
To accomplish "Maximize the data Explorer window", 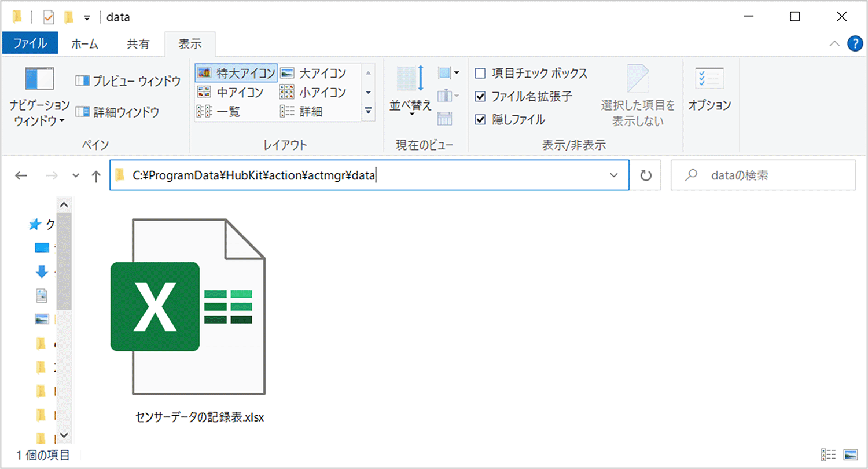I will point(795,17).
